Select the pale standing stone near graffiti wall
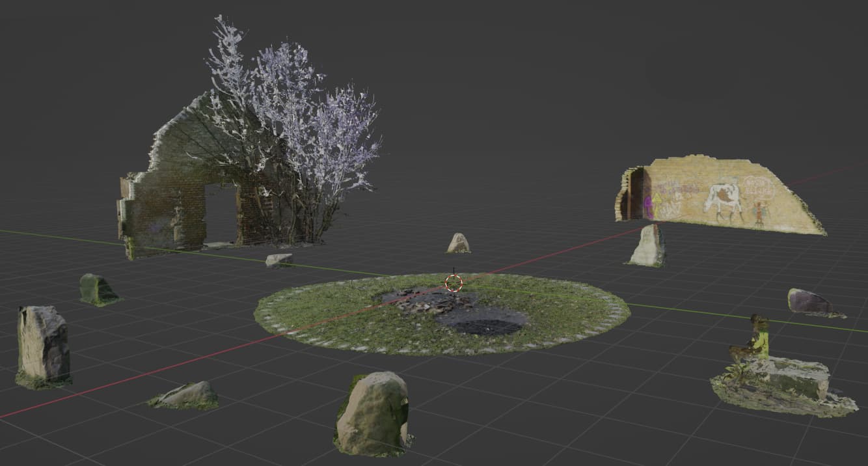The width and height of the screenshot is (868, 466). click(649, 246)
